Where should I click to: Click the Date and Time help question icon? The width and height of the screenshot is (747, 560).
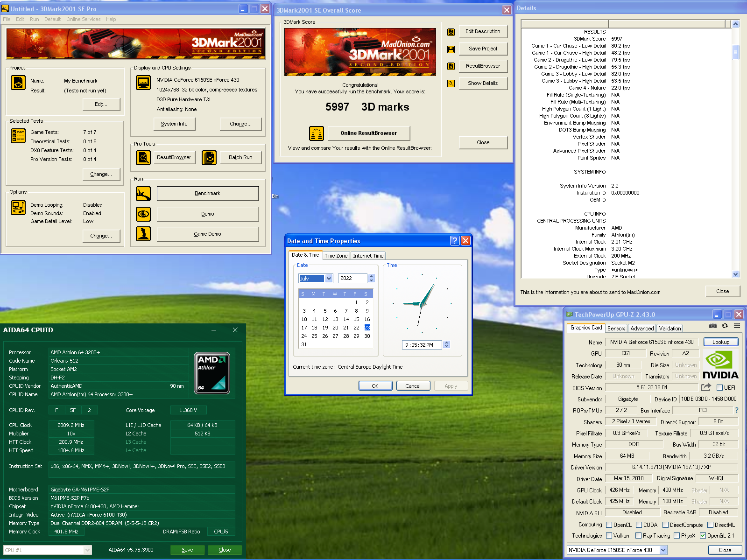coord(455,241)
